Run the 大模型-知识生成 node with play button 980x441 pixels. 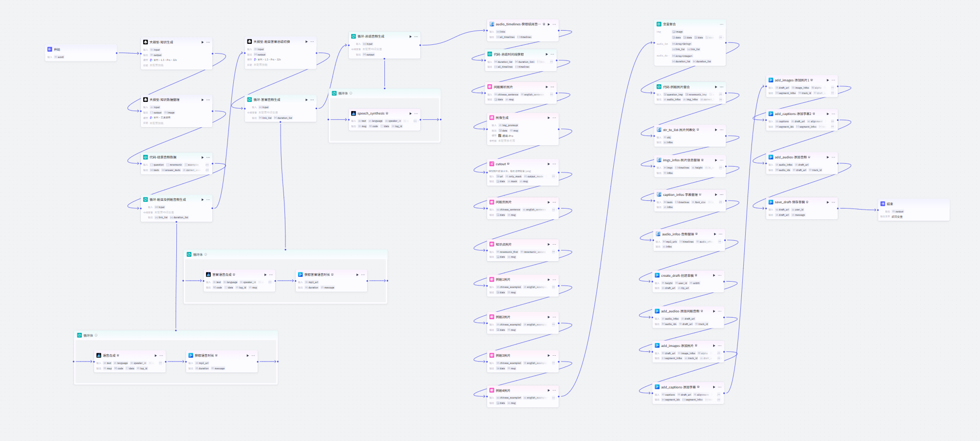tap(203, 42)
